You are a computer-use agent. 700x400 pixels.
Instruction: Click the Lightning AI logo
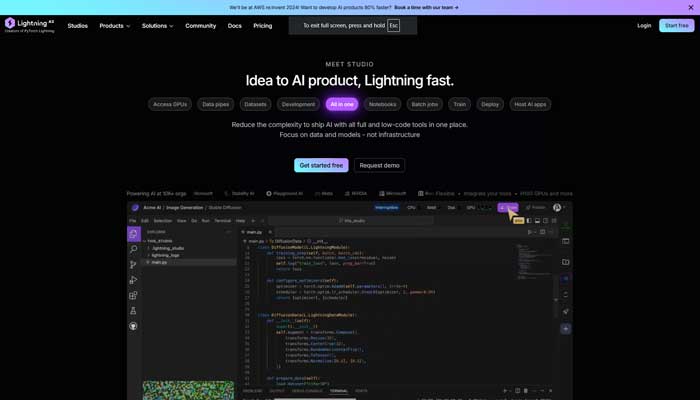(29, 25)
